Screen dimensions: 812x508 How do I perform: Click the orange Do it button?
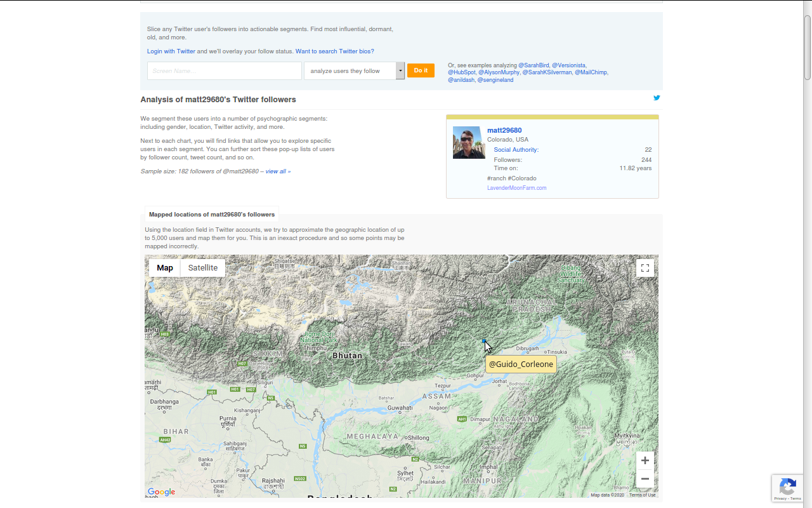tap(421, 70)
